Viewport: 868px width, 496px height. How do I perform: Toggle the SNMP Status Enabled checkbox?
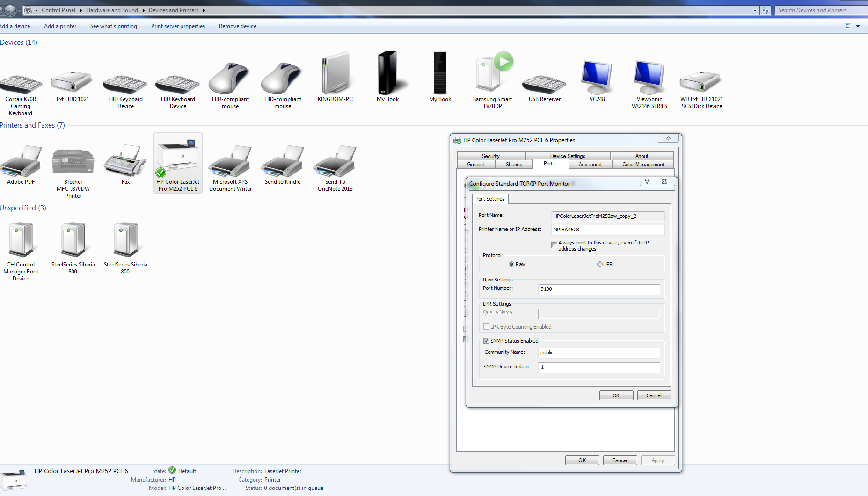click(486, 341)
